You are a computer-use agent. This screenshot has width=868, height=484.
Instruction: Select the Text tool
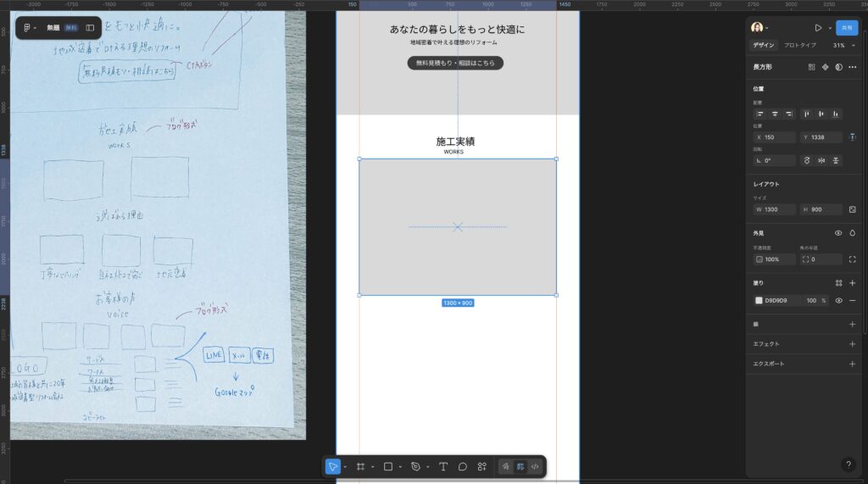[x=442, y=466]
